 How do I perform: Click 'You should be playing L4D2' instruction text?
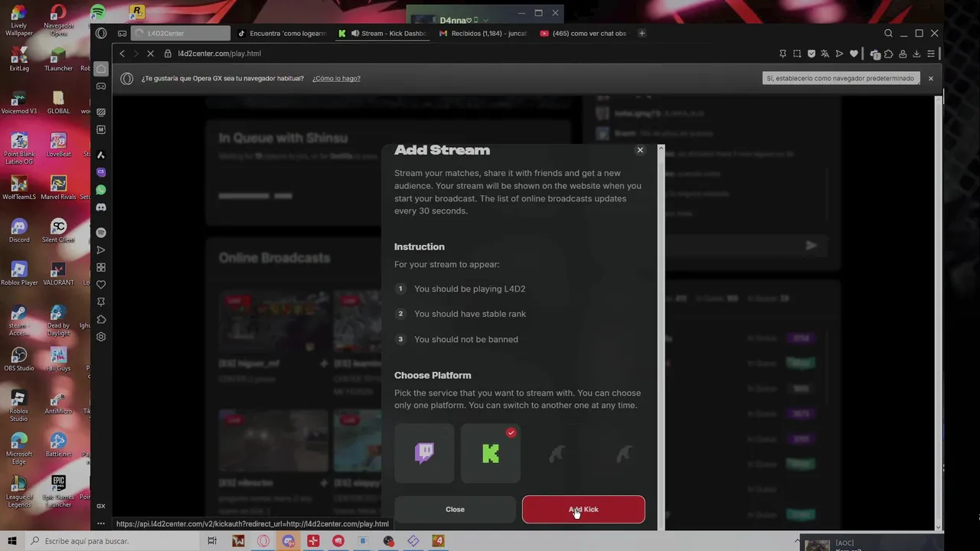[x=469, y=289]
